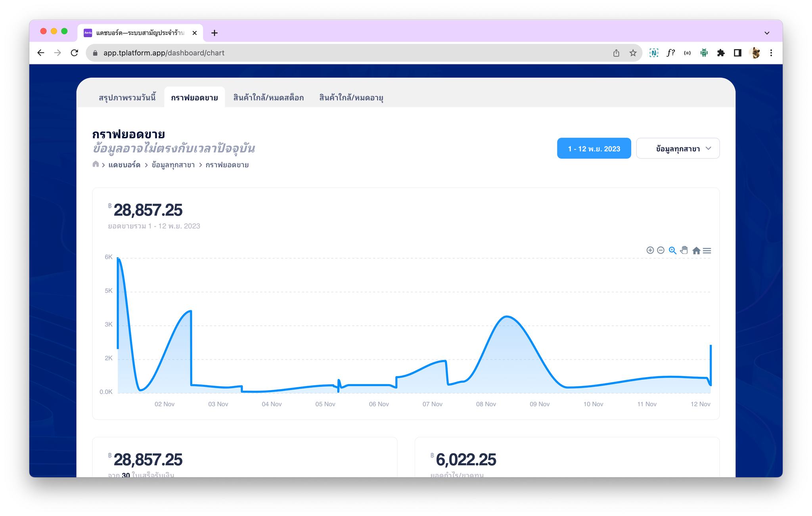Click the breadcrumb home icon
This screenshot has width=812, height=516.
point(96,164)
